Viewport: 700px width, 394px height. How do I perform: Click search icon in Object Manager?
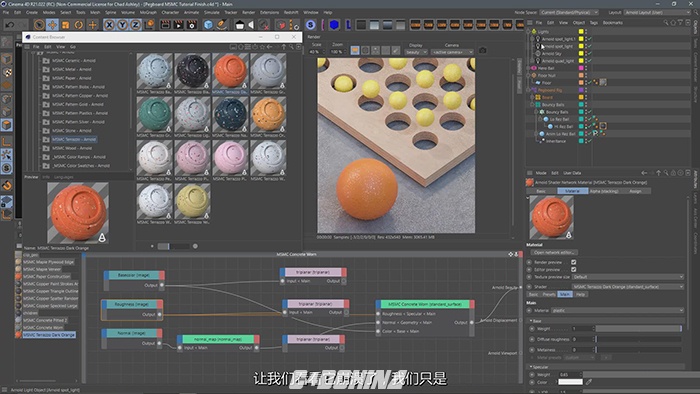tap(665, 23)
